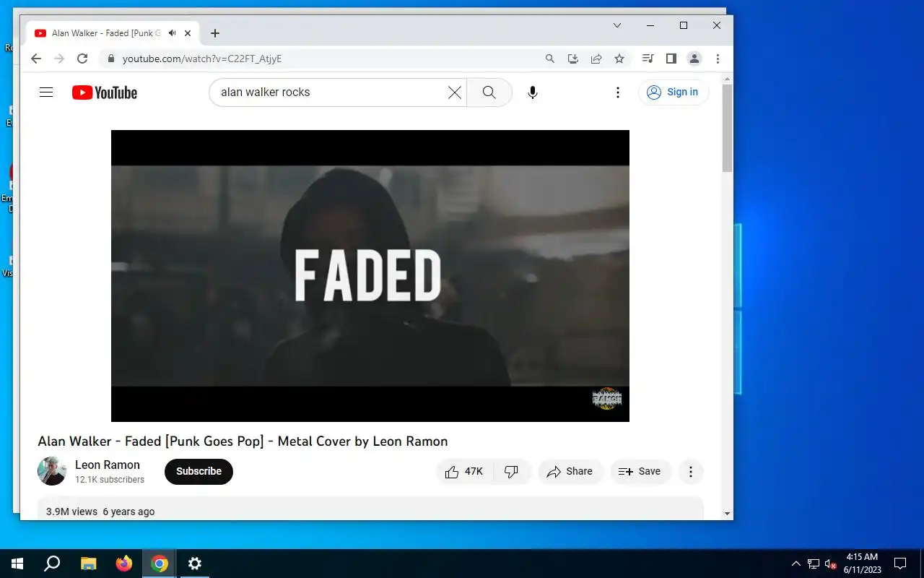The height and width of the screenshot is (578, 924).
Task: Open the clock showing 4:15 AM
Action: [863, 564]
